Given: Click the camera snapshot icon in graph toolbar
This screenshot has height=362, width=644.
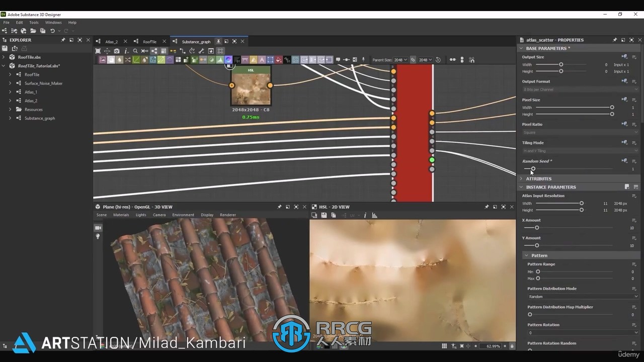Looking at the screenshot, I should coord(117,51).
